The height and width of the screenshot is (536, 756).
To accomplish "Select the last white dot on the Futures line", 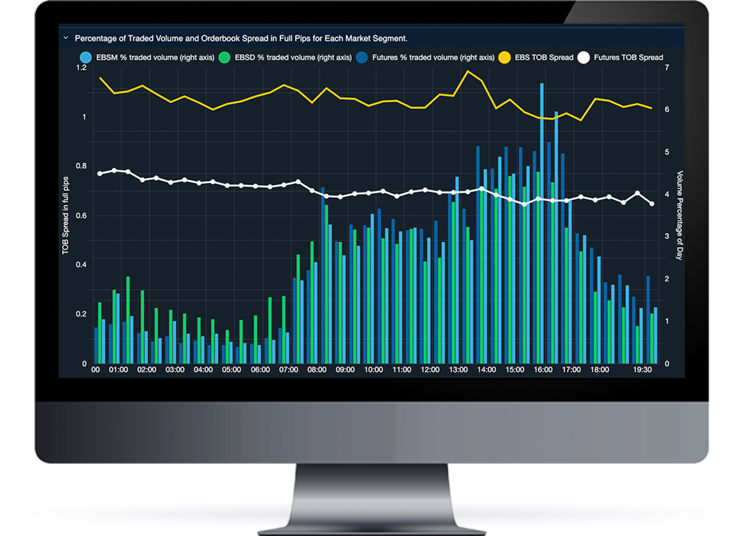I will 652,204.
